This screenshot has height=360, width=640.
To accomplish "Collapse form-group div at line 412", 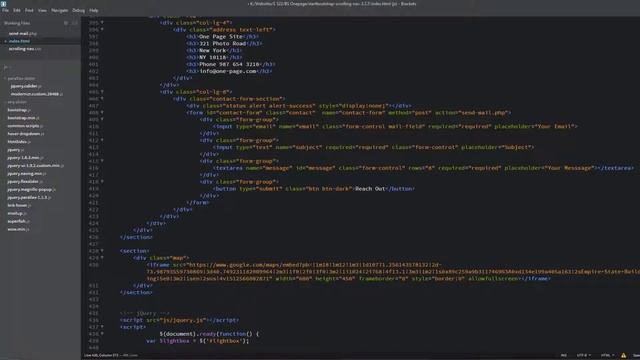I will (102, 140).
